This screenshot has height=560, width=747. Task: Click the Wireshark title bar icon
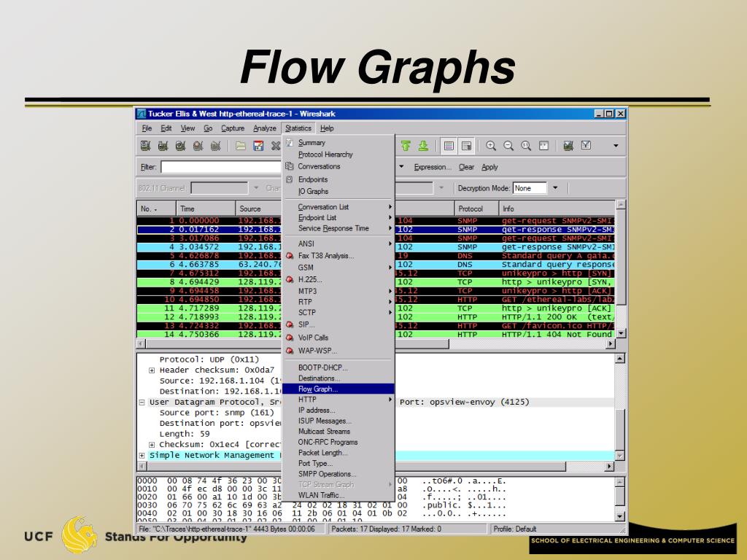(142, 114)
